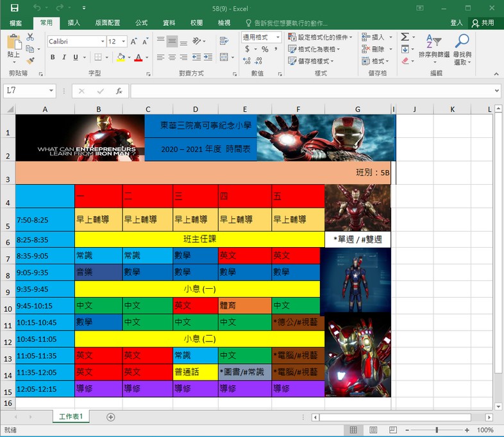Click the Fill down arrow icon
Viewport: 504px width, 437px height.
point(405,49)
